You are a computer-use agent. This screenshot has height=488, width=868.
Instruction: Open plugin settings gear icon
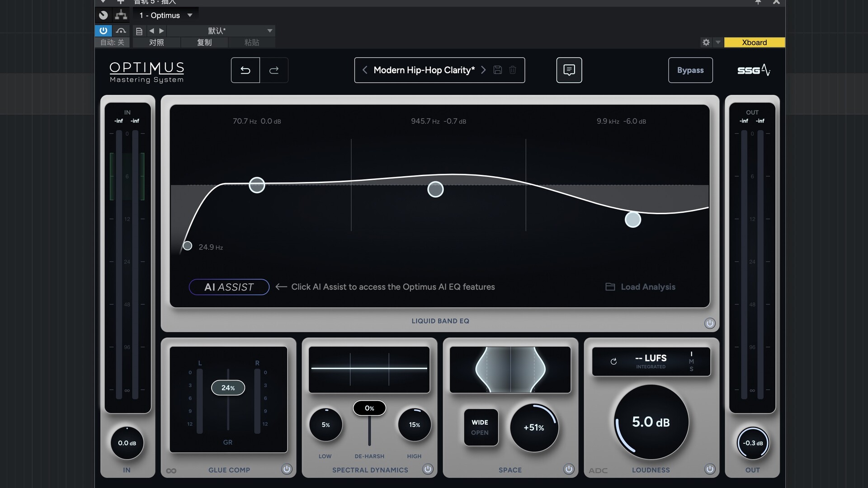(x=706, y=42)
